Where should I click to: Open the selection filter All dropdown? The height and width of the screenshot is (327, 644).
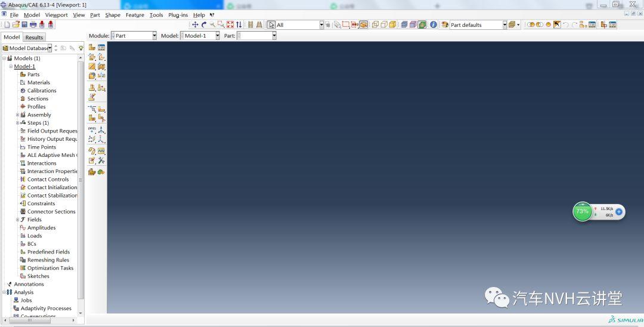321,24
